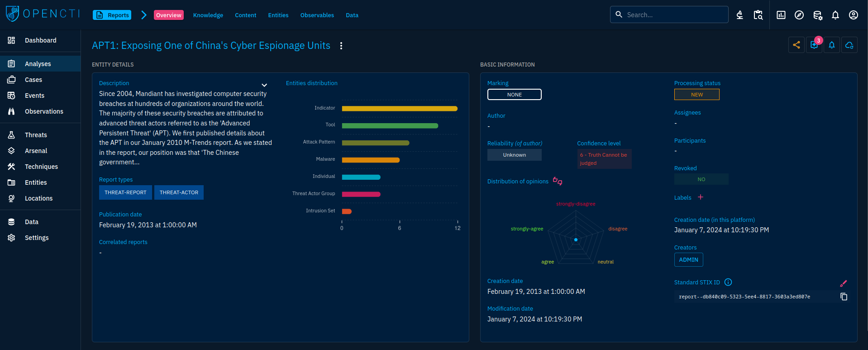Click the confidence level chip

click(x=604, y=159)
